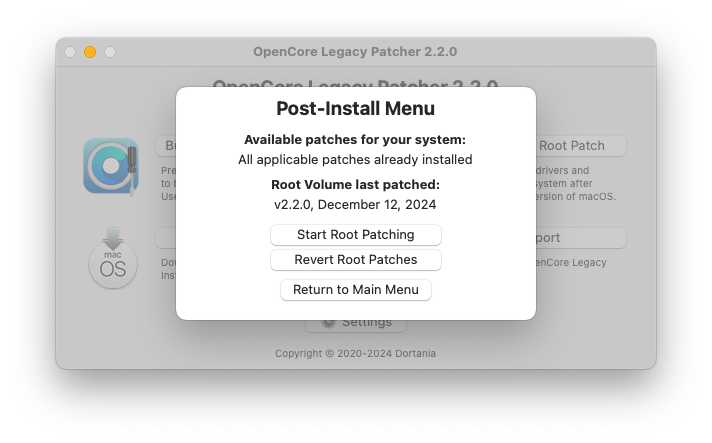Image resolution: width=712 pixels, height=443 pixels.
Task: Open the dimmed Settings button
Action: [x=356, y=325]
